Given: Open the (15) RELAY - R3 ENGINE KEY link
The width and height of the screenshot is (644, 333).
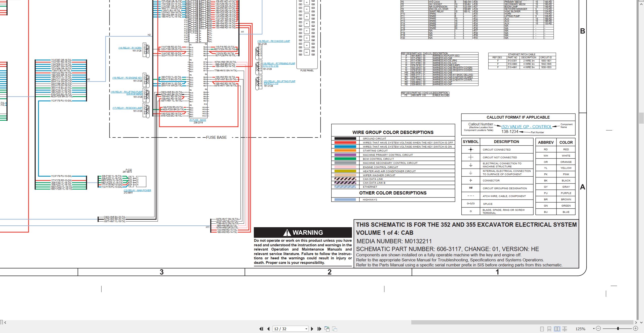Looking at the screenshot, I should 127,78.
